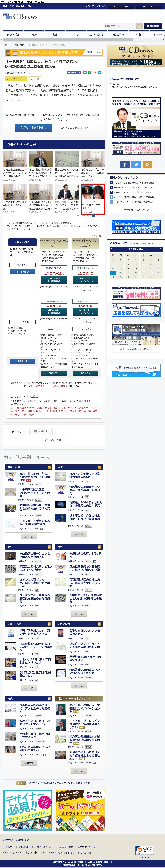Open the 新商品情報 navigation tab
Screen dimensions: 165x868
118,35
